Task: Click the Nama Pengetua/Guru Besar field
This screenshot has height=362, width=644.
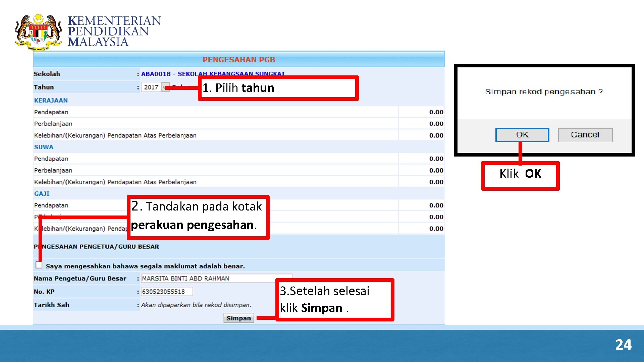Action: [217, 278]
